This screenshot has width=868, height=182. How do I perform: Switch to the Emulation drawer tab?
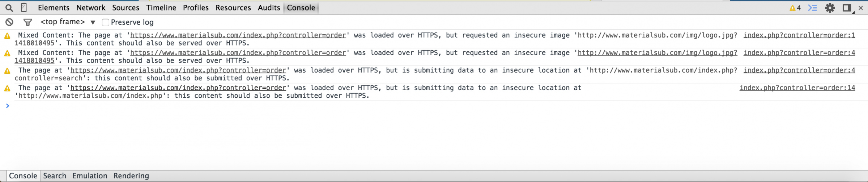click(90, 176)
